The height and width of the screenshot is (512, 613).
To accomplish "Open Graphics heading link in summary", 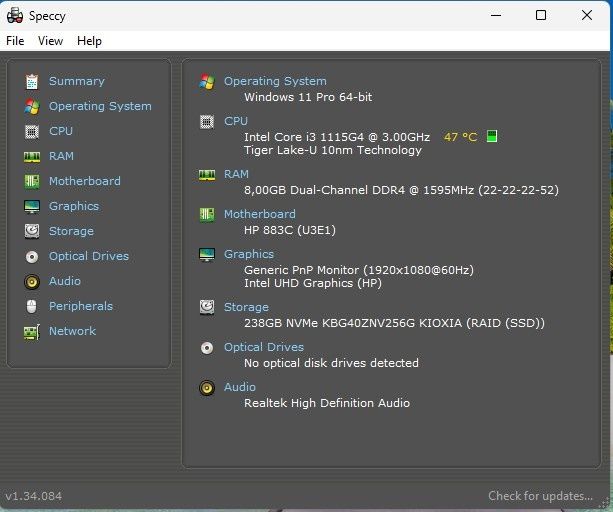I will pos(249,254).
